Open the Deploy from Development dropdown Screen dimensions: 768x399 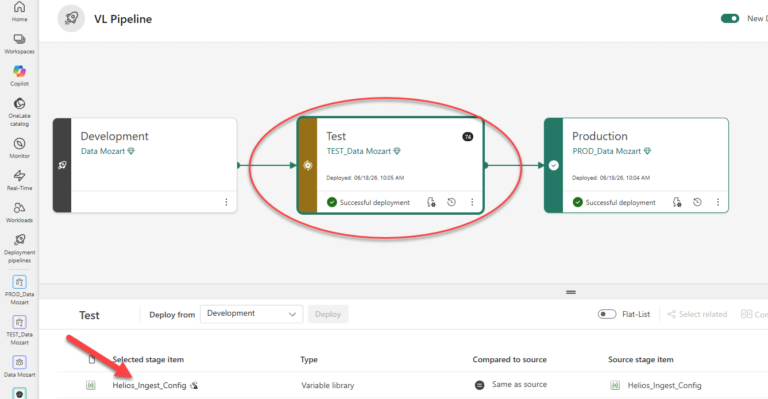point(251,314)
